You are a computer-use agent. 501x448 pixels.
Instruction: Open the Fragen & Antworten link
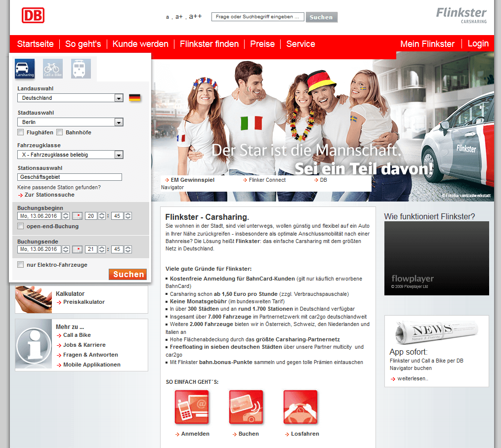click(91, 355)
